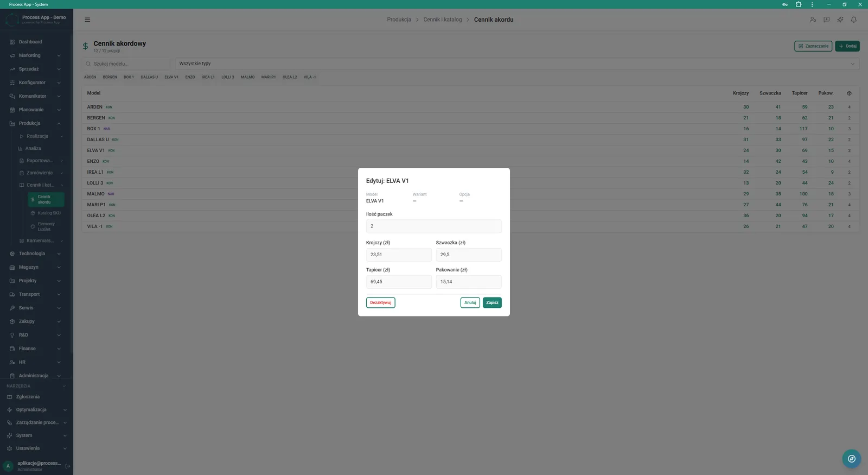The height and width of the screenshot is (475, 868).
Task: Toggle the hamburger sidebar menu
Action: pyautogui.click(x=87, y=20)
